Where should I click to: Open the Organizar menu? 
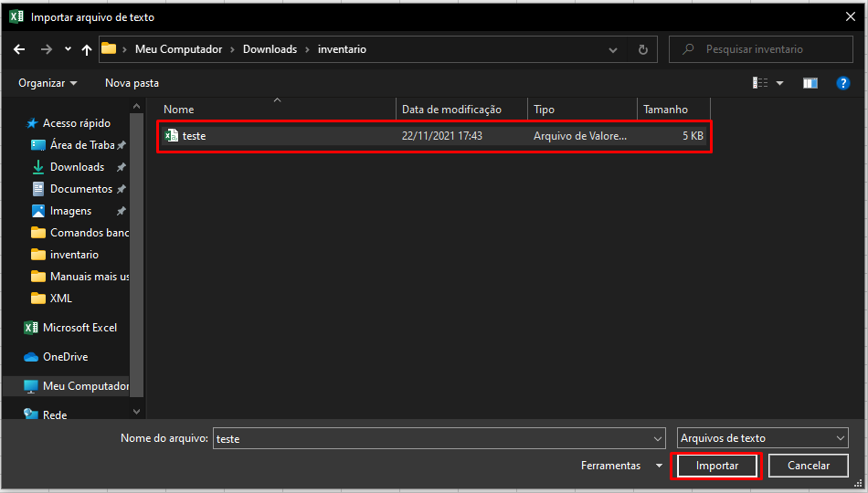(48, 83)
